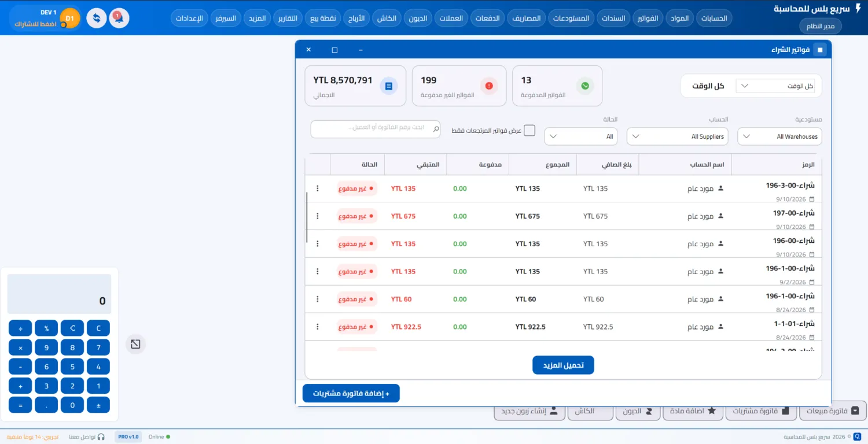This screenshot has height=444, width=868.
Task: Click the unpaid invoices red alert icon
Action: (489, 86)
